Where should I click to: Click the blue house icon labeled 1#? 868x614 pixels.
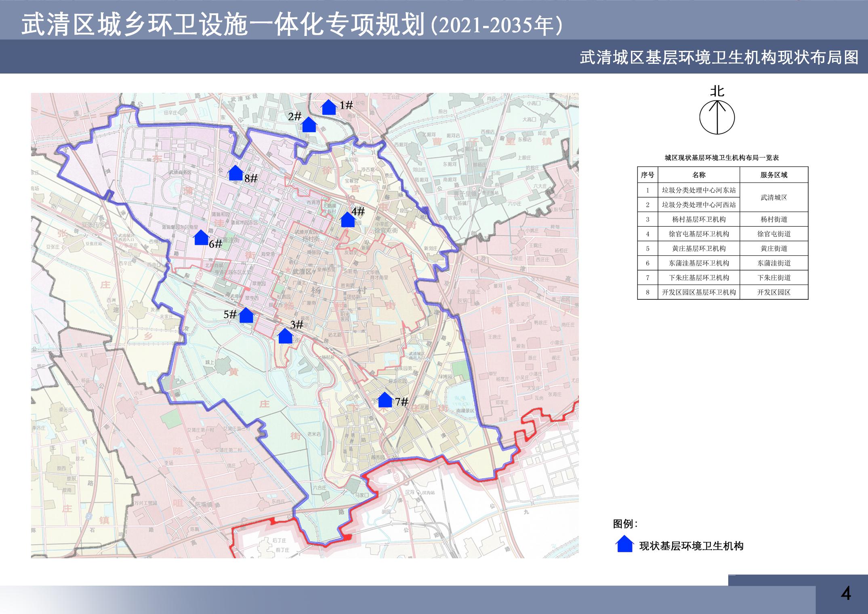tap(328, 107)
